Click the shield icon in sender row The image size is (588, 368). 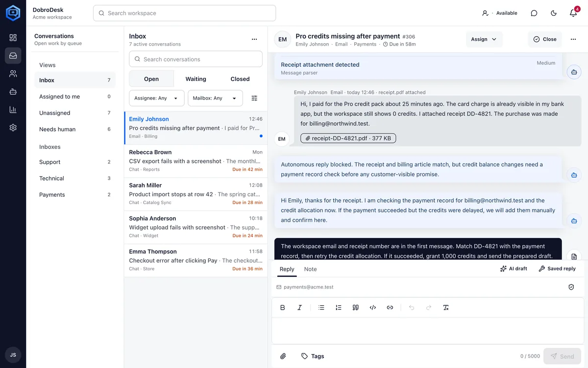coord(571,287)
